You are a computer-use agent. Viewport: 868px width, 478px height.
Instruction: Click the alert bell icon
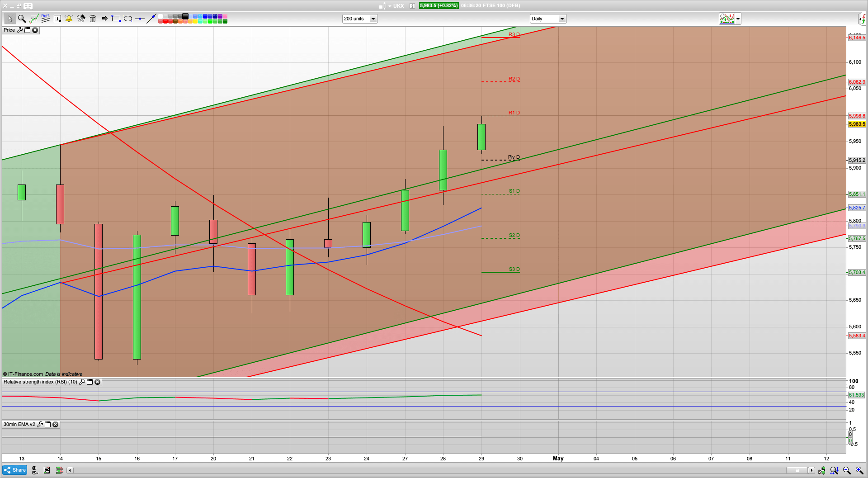(x=69, y=19)
